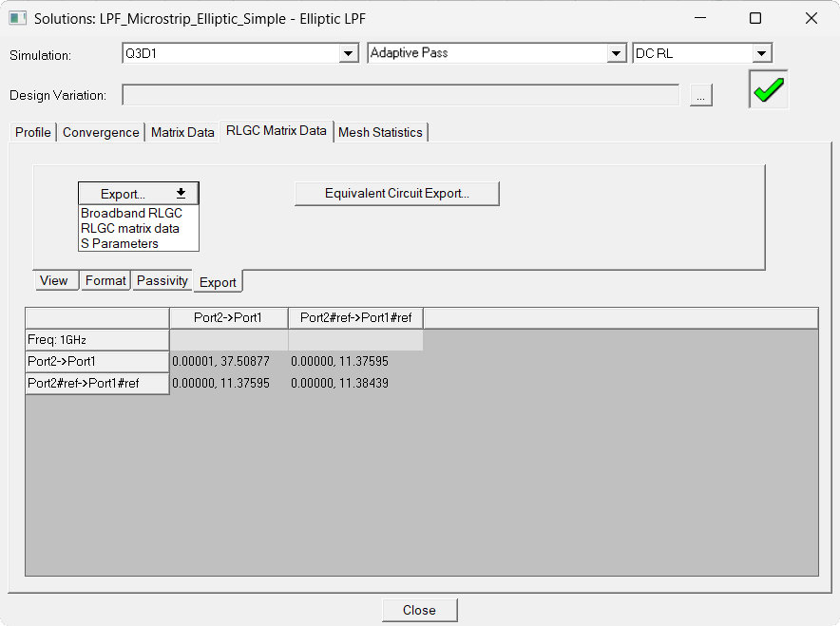The height and width of the screenshot is (626, 840).
Task: Open the Export dropdown with download arrow
Action: click(138, 194)
